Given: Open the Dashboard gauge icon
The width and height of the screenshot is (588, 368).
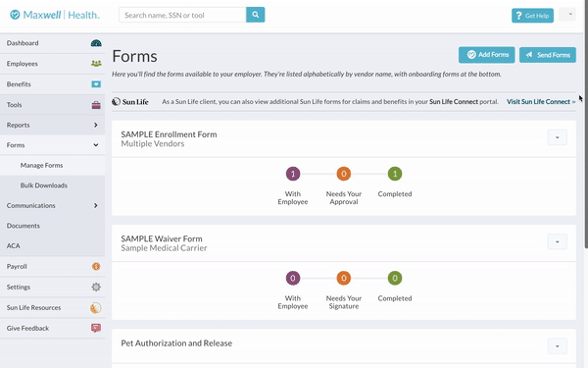Looking at the screenshot, I should pos(96,43).
